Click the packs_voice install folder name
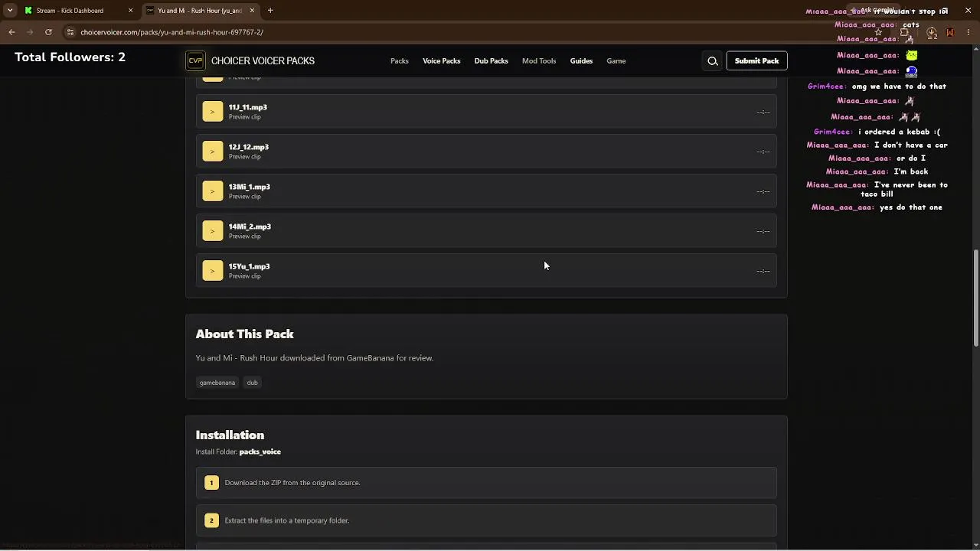The image size is (980, 551). click(260, 452)
